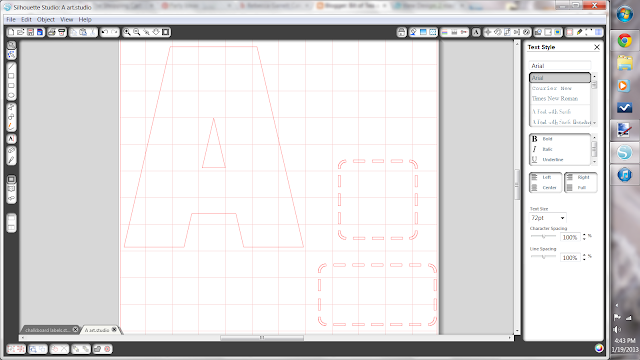
Task: Click the Undo arrow in top toolbar
Action: 105,32
